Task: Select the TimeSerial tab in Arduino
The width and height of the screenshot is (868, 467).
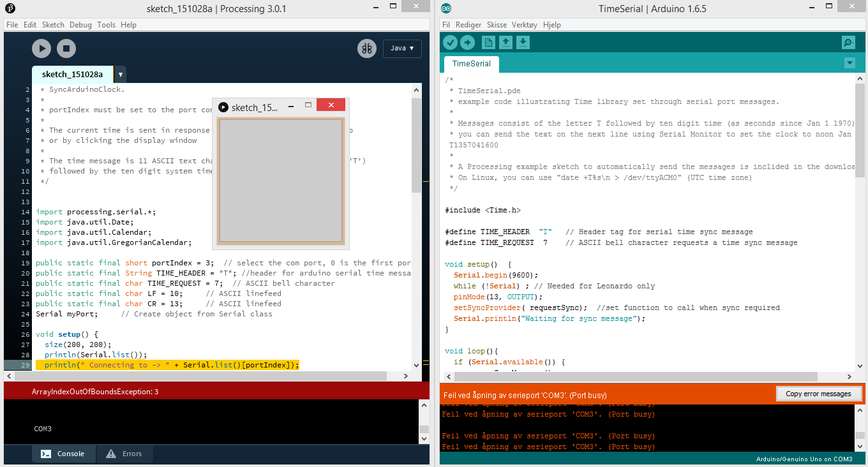Action: (472, 64)
